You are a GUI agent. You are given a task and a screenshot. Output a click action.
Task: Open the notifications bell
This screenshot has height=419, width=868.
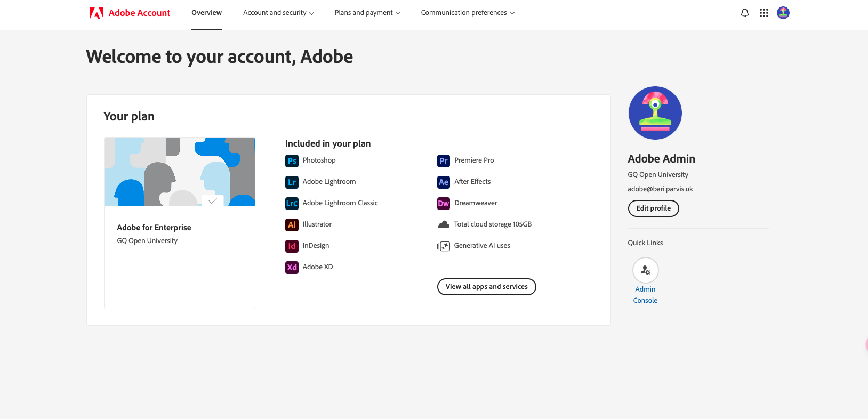(745, 13)
